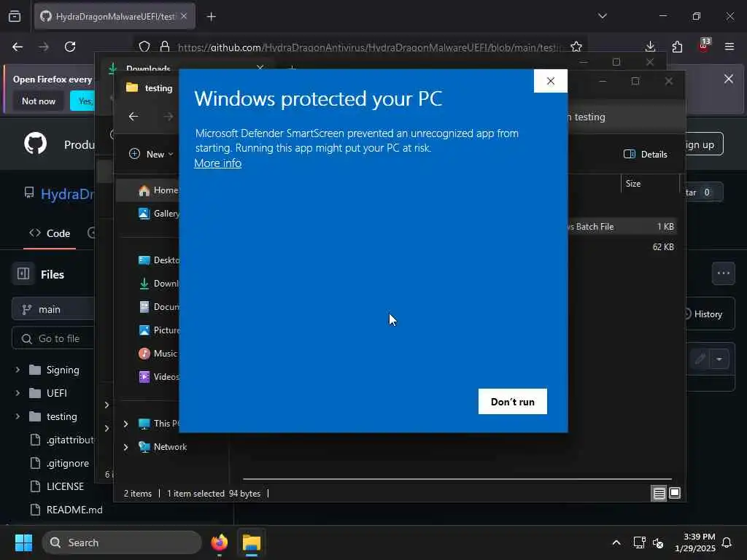Open the Windows Start menu
Viewport: 747px width, 560px height.
tap(23, 542)
